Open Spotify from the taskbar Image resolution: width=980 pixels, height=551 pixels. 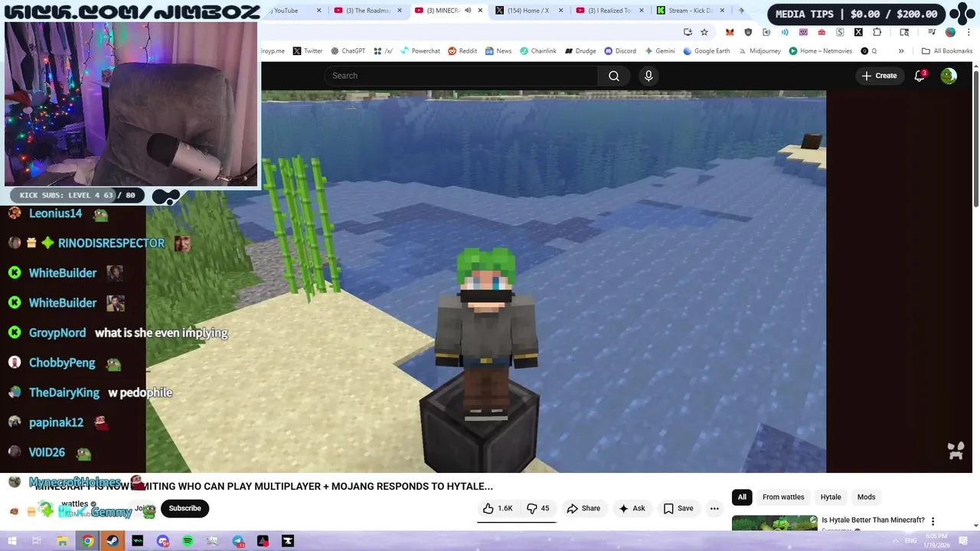pos(188,541)
